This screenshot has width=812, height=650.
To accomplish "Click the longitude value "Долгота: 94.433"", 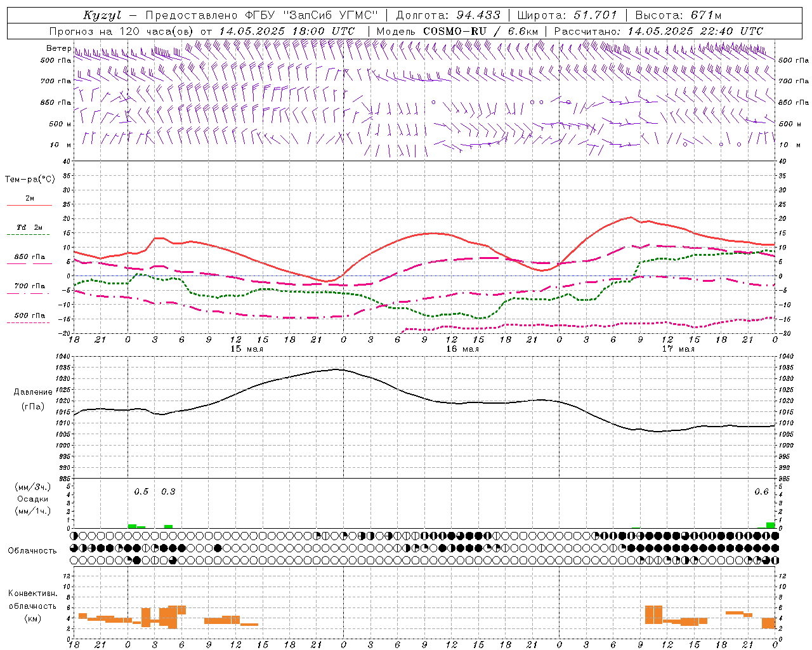I will coord(448,15).
